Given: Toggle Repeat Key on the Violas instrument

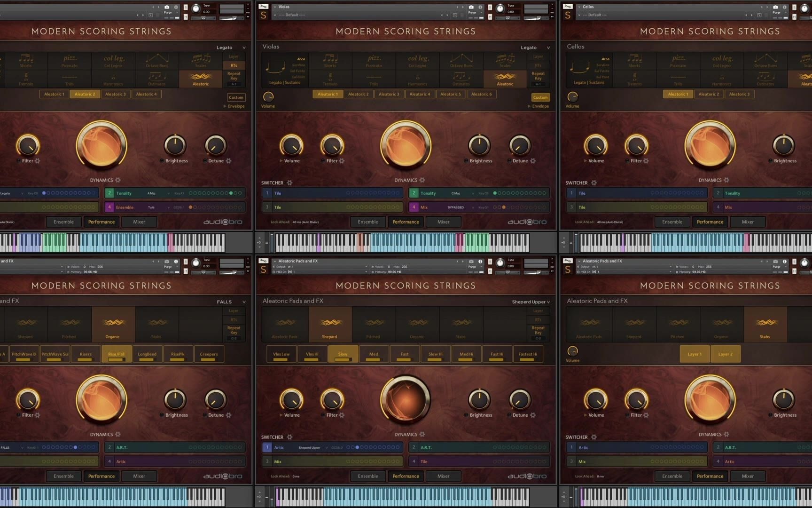Looking at the screenshot, I should pos(538,75).
